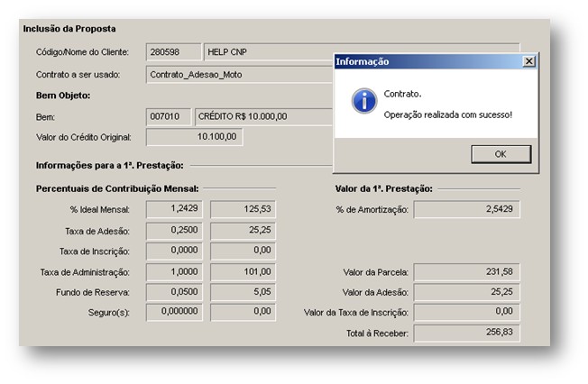Viewport: 588px width, 384px height.
Task: Select Total à Receber field 256,83
Action: [x=467, y=333]
